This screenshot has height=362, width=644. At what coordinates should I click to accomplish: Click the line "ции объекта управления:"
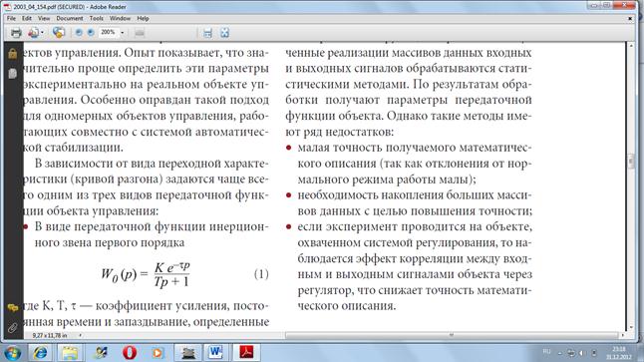[x=91, y=210]
